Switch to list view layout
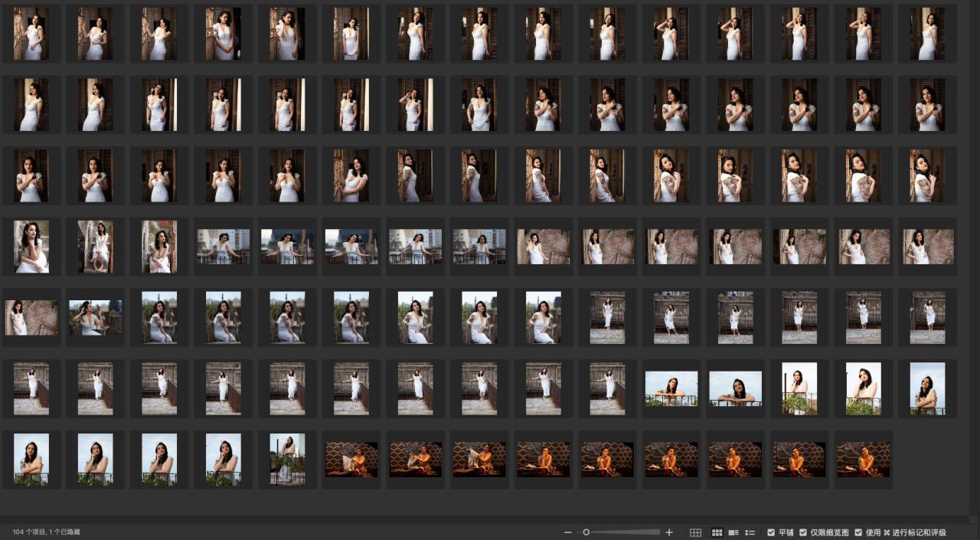 750,532
